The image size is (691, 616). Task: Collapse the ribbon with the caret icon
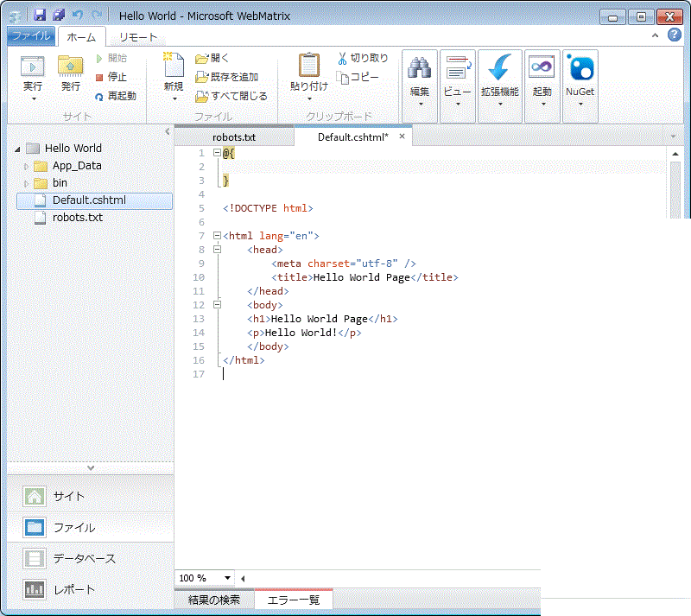pos(656,35)
